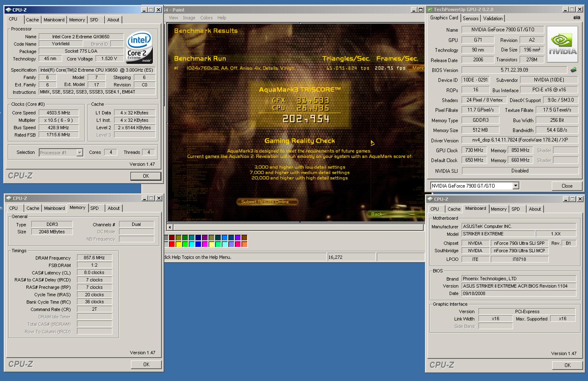This screenshot has width=588, height=381.
Task: Click the title bar icon of the CPU-Z mainboard window
Action: pyautogui.click(x=430, y=199)
